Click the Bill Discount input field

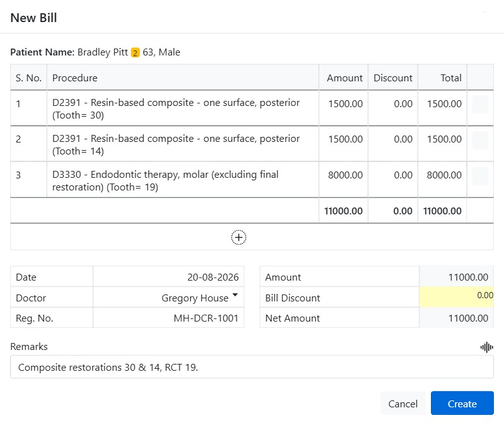(x=456, y=297)
